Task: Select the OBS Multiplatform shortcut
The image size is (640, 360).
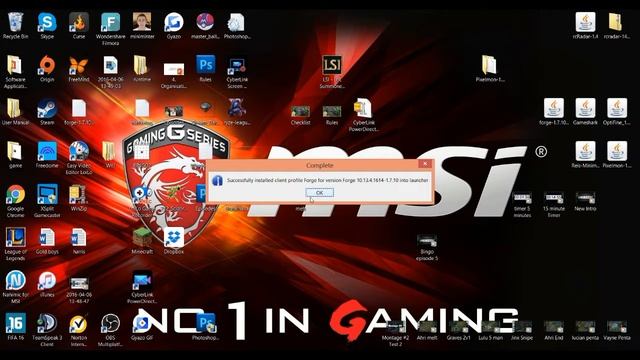Action: pyautogui.click(x=110, y=330)
